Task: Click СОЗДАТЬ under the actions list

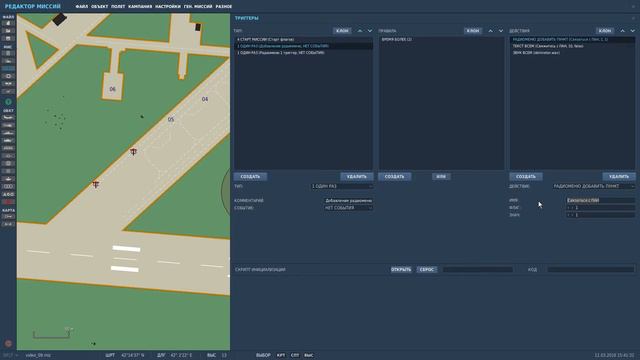Action: pyautogui.click(x=526, y=177)
